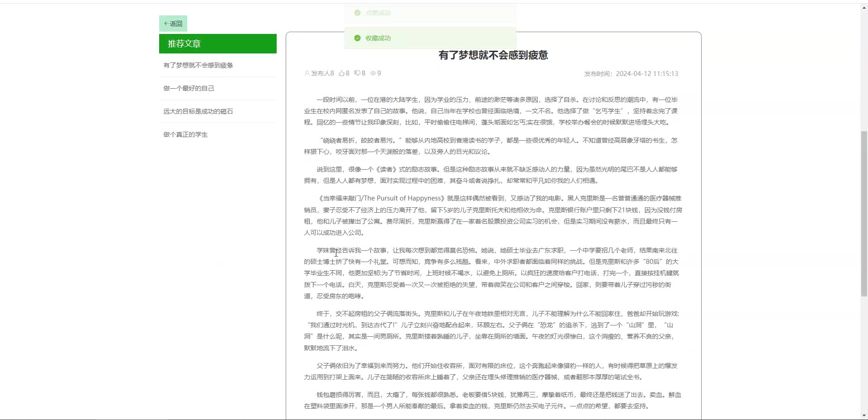868x420 pixels.
Task: Click the thumbs-down dislike icon
Action: pyautogui.click(x=357, y=73)
